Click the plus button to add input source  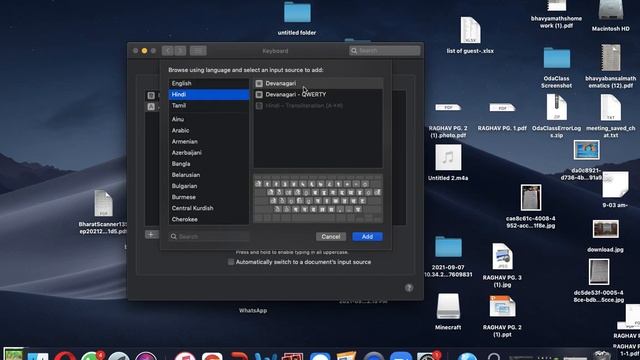point(151,235)
